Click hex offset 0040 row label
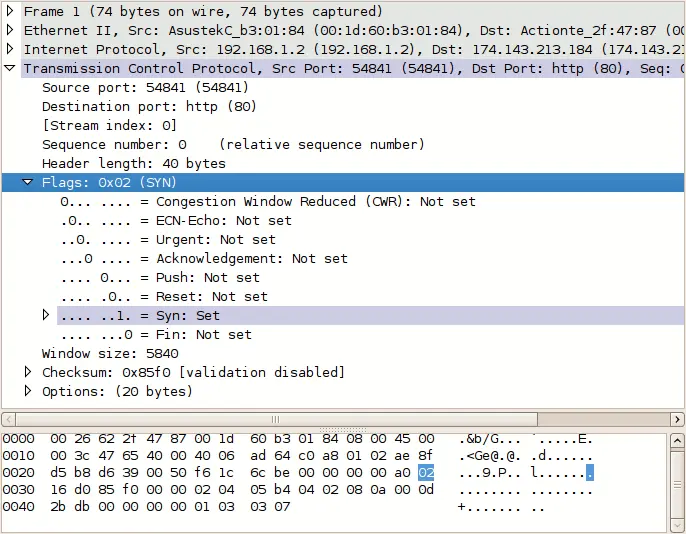 click(18, 507)
